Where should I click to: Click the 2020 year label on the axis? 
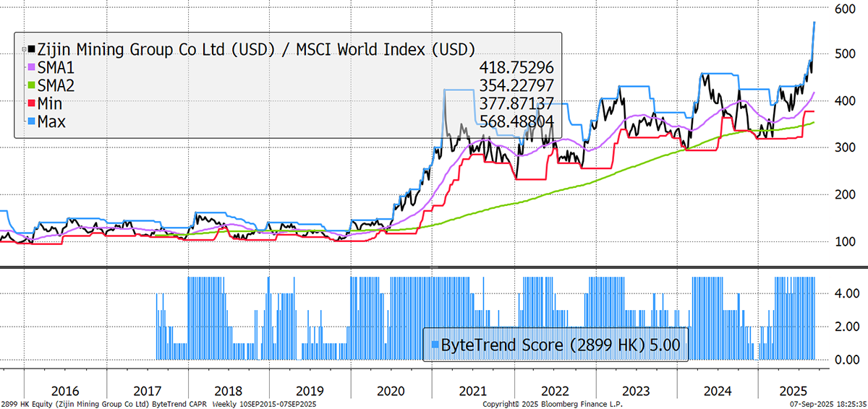(391, 391)
